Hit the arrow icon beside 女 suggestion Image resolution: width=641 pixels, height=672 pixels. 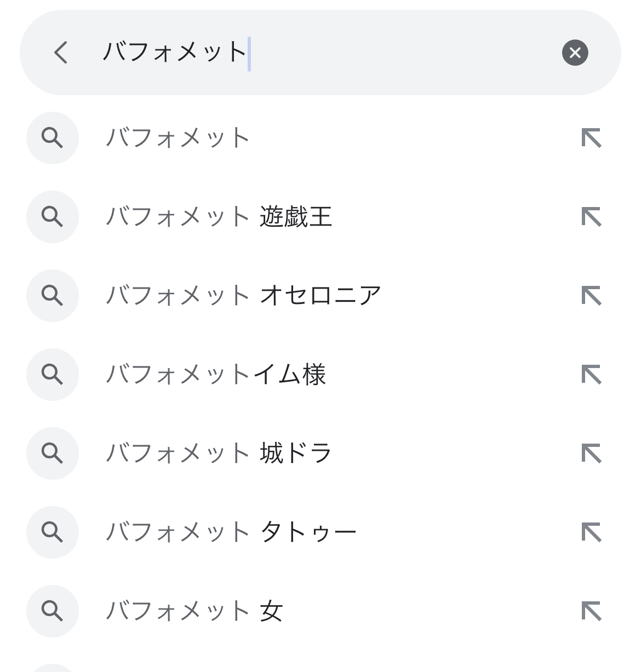(x=591, y=611)
